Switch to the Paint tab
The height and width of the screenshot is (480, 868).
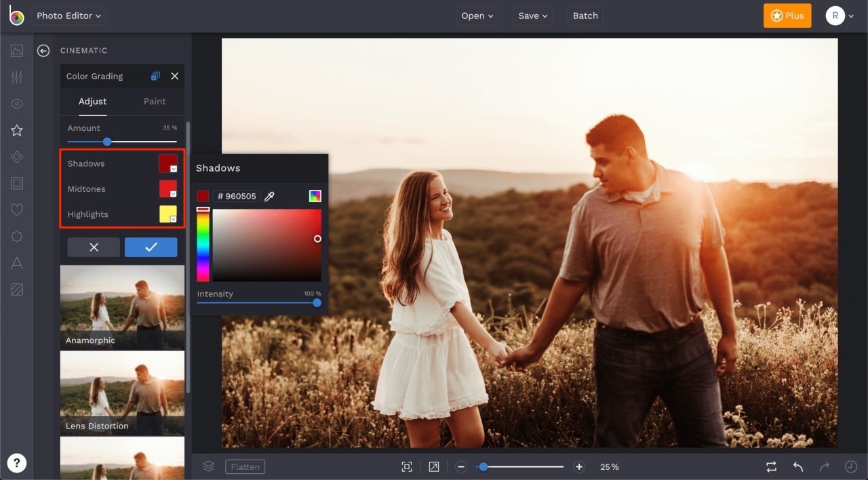(155, 101)
